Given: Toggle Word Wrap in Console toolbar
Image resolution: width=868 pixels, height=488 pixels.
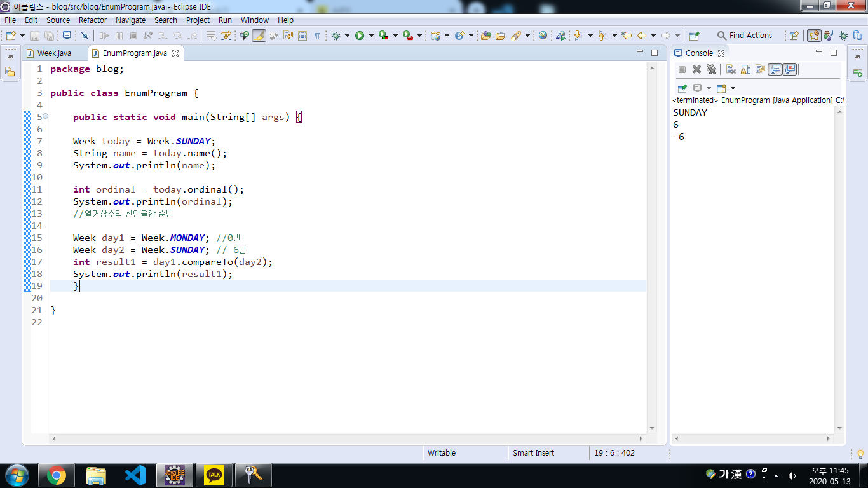Looking at the screenshot, I should pyautogui.click(x=760, y=69).
